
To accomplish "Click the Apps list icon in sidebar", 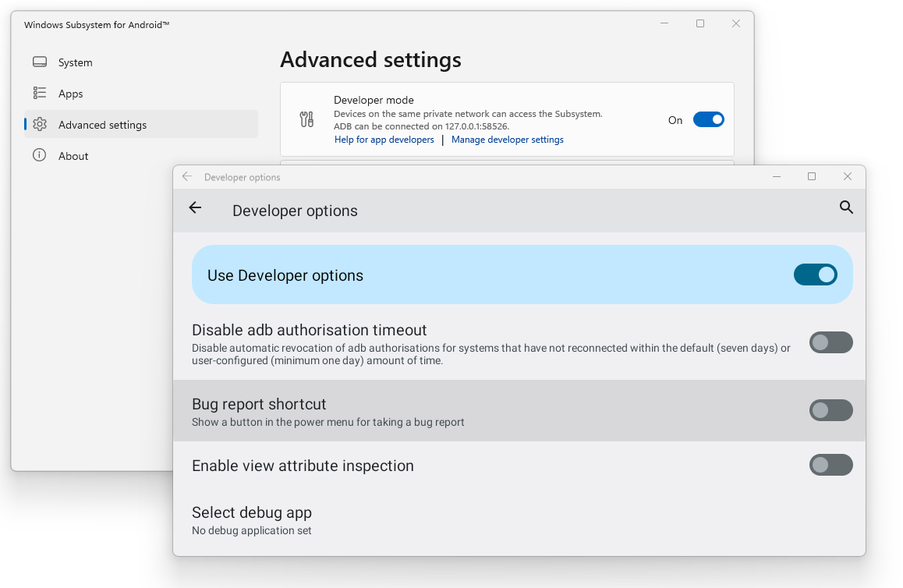I will [40, 93].
